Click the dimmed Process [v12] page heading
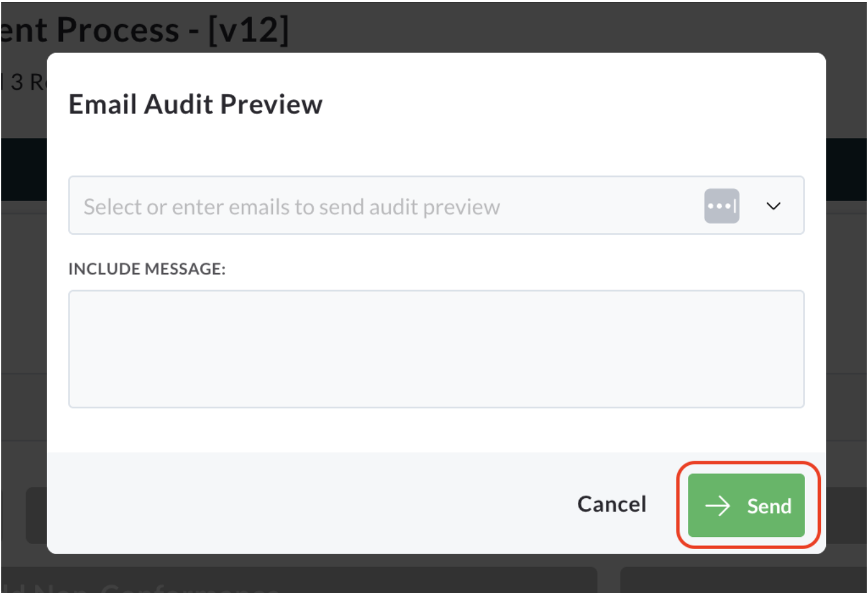Image resolution: width=868 pixels, height=593 pixels. [144, 30]
